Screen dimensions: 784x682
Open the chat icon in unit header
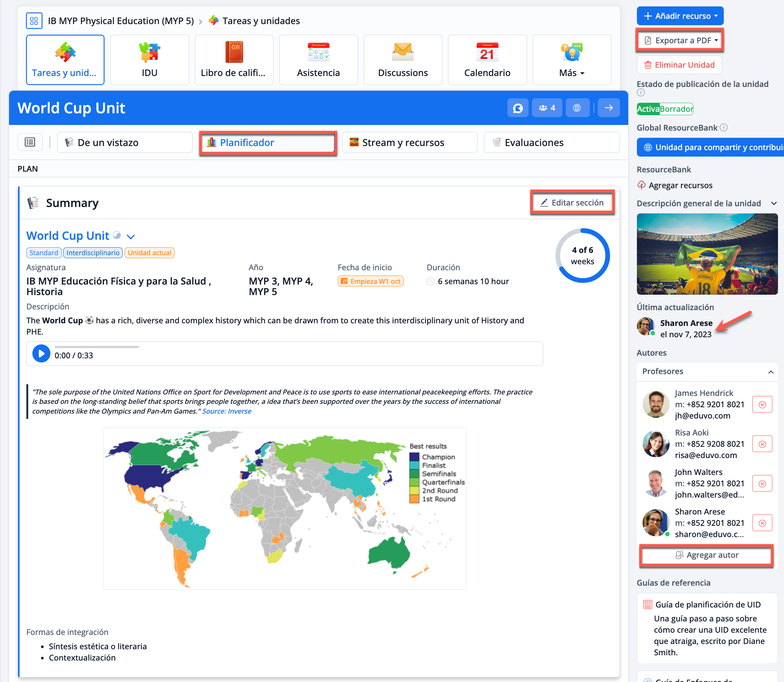click(518, 108)
